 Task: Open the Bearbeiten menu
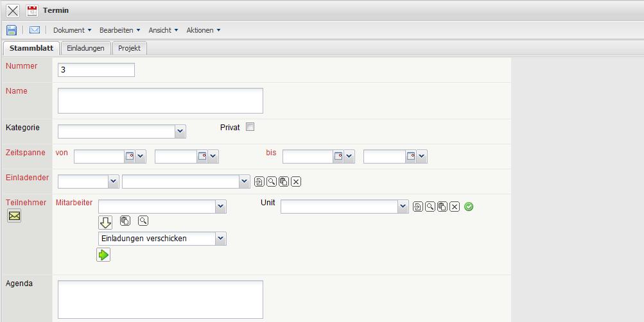click(120, 30)
